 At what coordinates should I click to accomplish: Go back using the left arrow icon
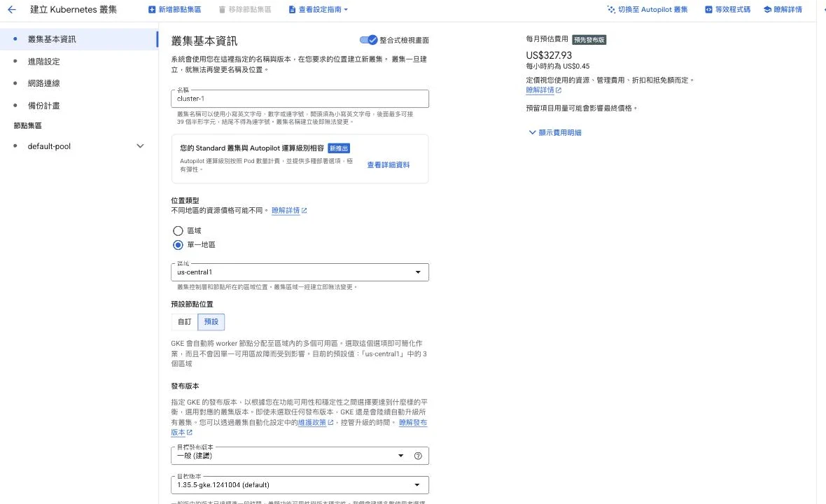(x=12, y=10)
